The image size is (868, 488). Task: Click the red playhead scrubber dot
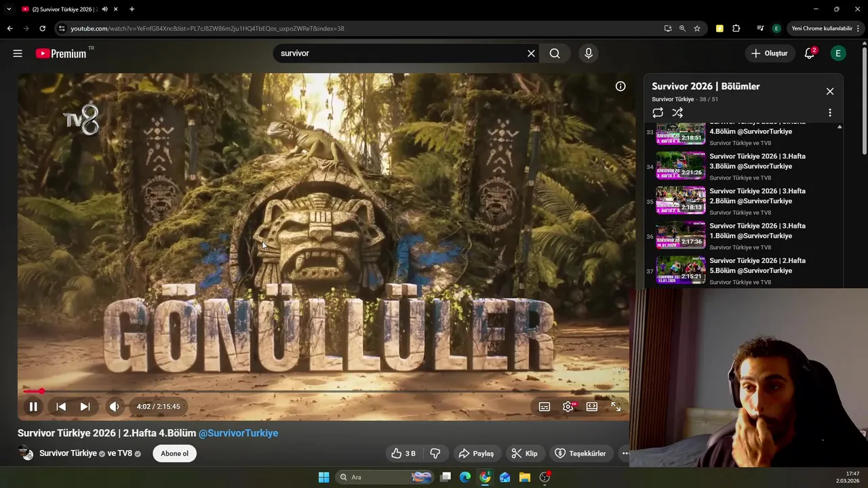(x=41, y=391)
